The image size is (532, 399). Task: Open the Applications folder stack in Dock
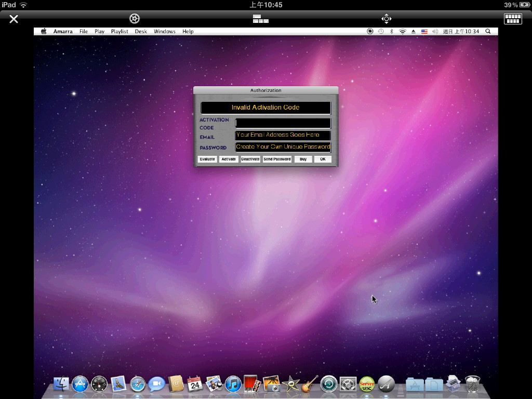(x=414, y=385)
